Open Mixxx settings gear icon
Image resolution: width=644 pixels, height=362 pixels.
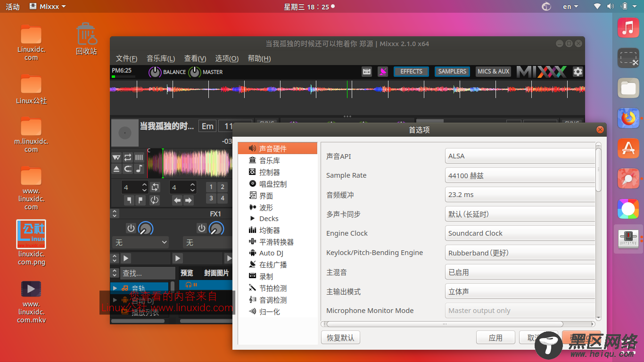pyautogui.click(x=578, y=72)
